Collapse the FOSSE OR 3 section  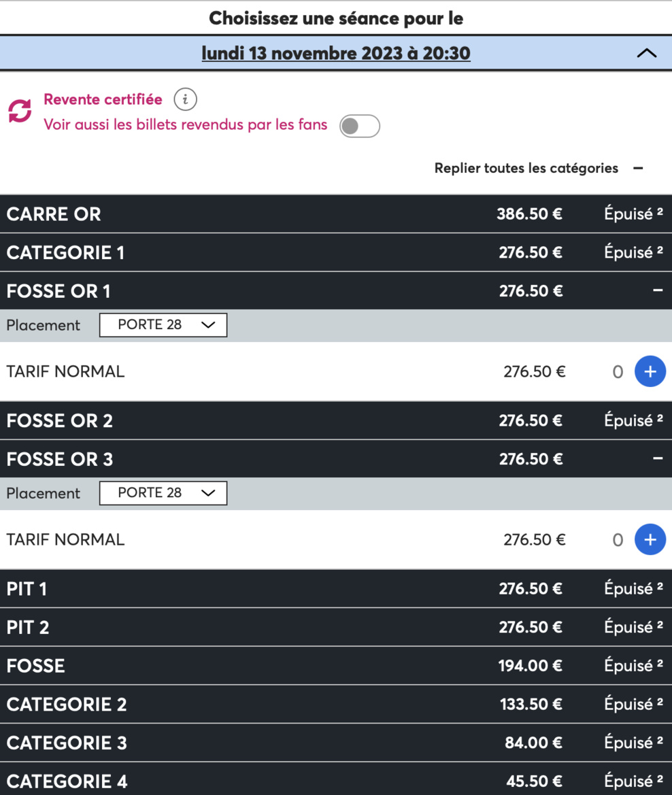click(x=657, y=459)
